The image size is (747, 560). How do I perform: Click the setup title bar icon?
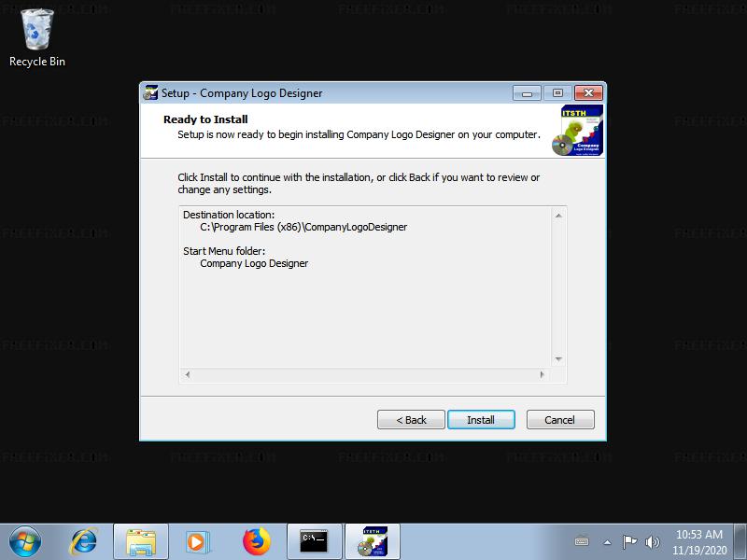pyautogui.click(x=150, y=92)
